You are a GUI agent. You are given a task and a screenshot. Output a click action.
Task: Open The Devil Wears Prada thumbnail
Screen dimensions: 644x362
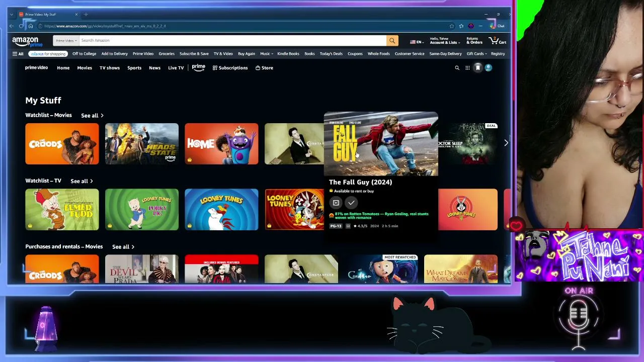tap(142, 269)
